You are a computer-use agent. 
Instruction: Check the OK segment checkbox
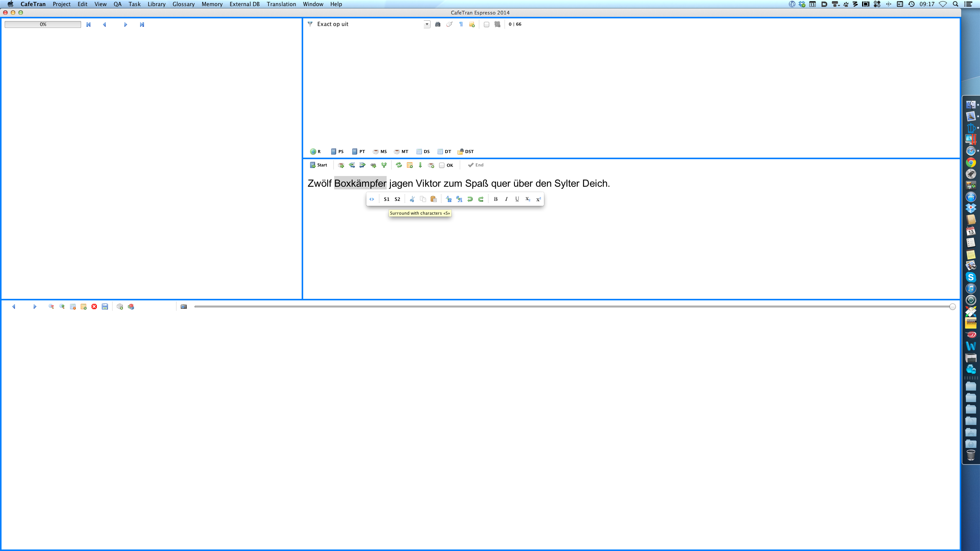click(x=442, y=165)
